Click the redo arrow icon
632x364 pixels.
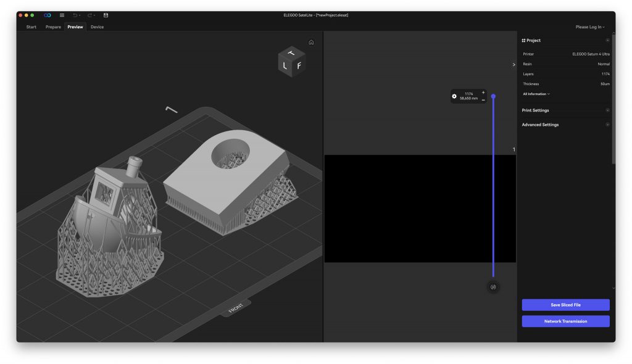[x=89, y=15]
